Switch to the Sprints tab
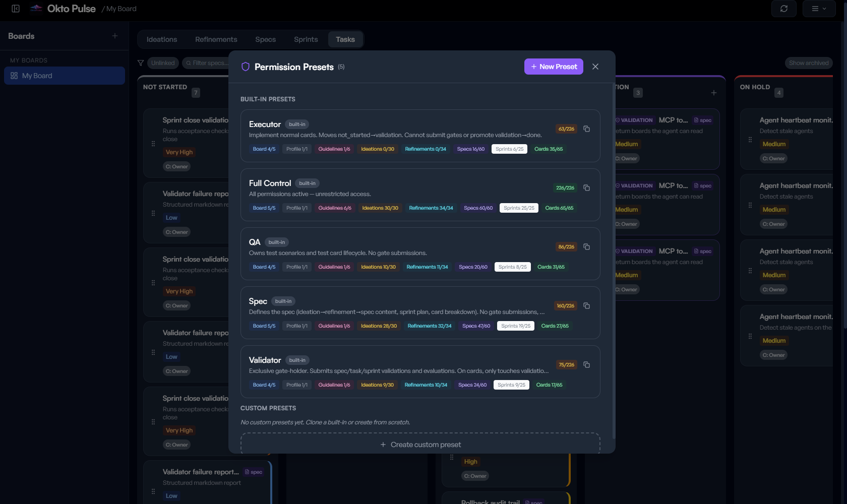This screenshot has width=847, height=504. [x=305, y=39]
